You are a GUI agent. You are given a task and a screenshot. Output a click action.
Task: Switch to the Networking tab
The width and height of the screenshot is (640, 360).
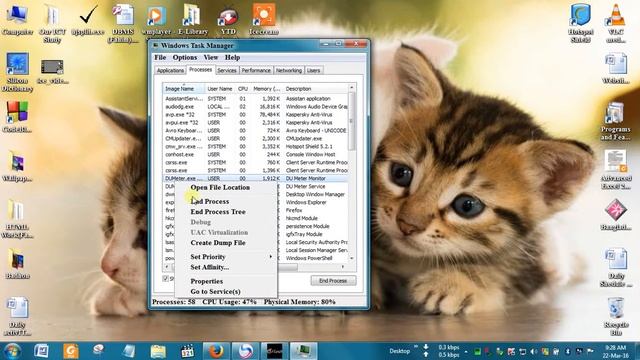tap(289, 71)
